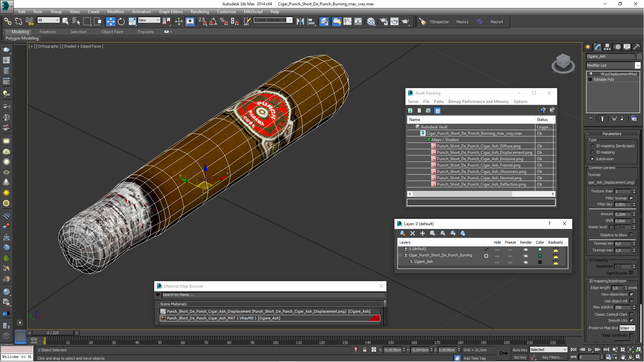Switch to the Freeform ribbon tab

[48, 32]
